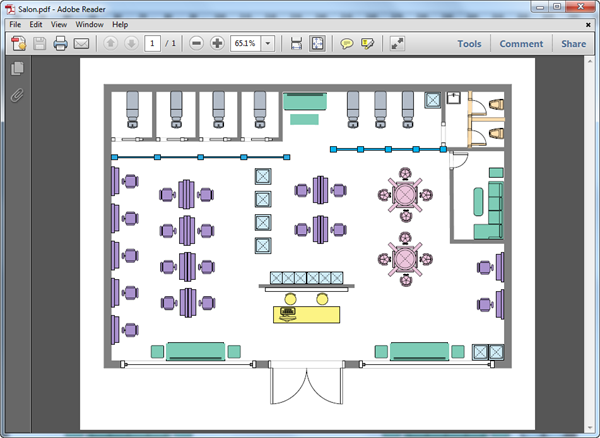This screenshot has height=438, width=600.
Task: Open the Tools pane
Action: click(x=469, y=44)
